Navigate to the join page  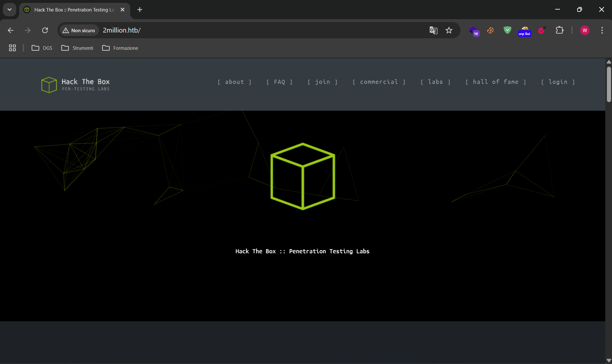(323, 82)
